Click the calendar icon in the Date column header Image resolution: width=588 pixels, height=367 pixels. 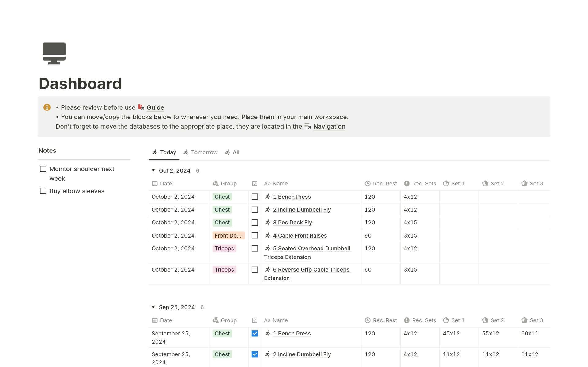click(155, 183)
